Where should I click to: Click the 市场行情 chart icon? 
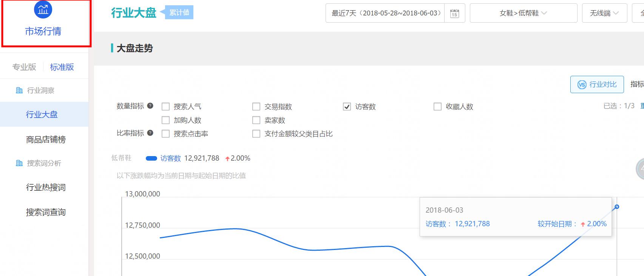coord(43,10)
